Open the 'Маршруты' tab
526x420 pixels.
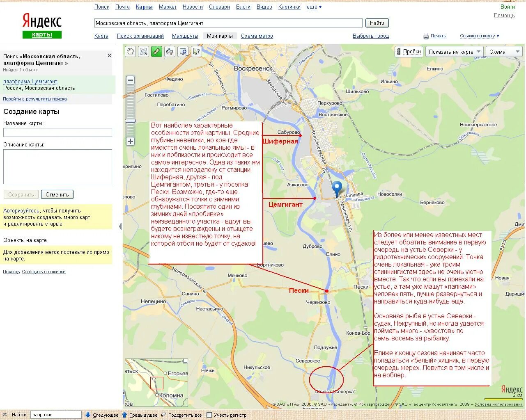coord(185,36)
